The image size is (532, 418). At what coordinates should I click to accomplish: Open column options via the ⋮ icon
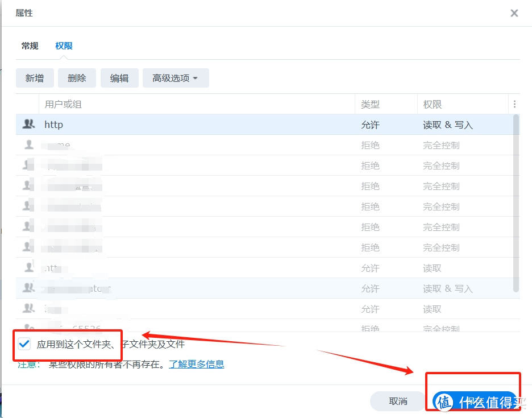(514, 104)
